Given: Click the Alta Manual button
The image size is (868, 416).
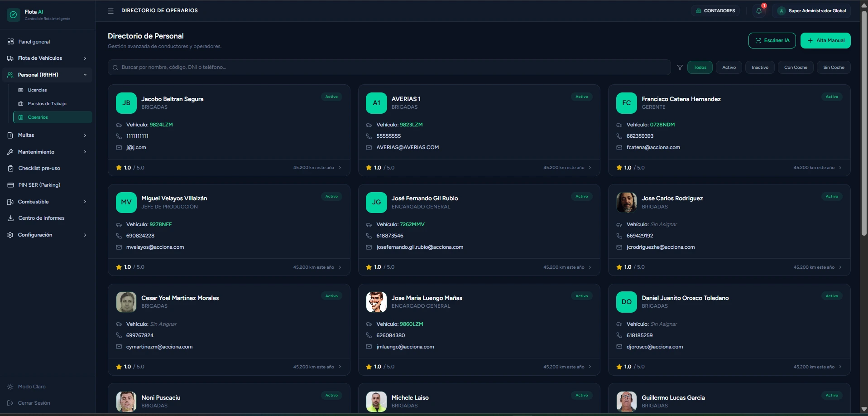Looking at the screenshot, I should pyautogui.click(x=825, y=40).
